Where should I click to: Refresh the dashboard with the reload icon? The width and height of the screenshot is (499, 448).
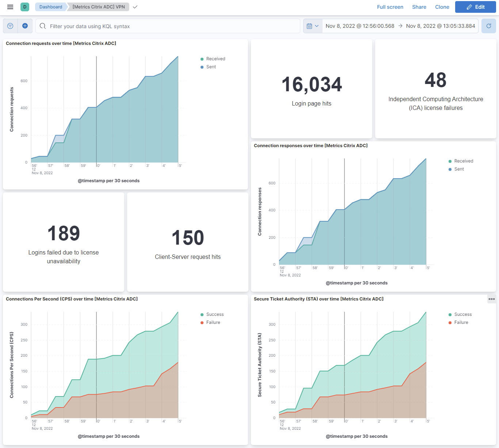coord(488,26)
